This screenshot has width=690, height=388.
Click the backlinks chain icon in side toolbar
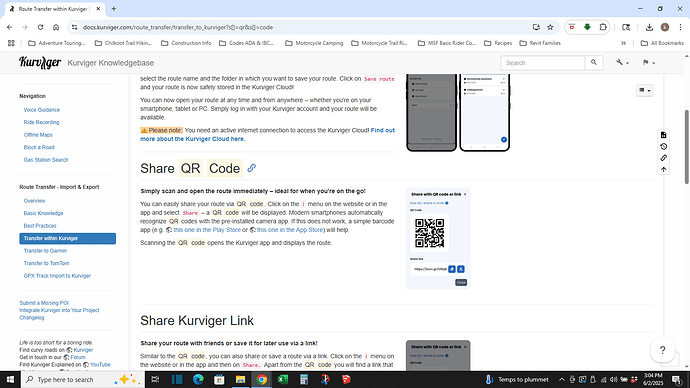coord(664,158)
